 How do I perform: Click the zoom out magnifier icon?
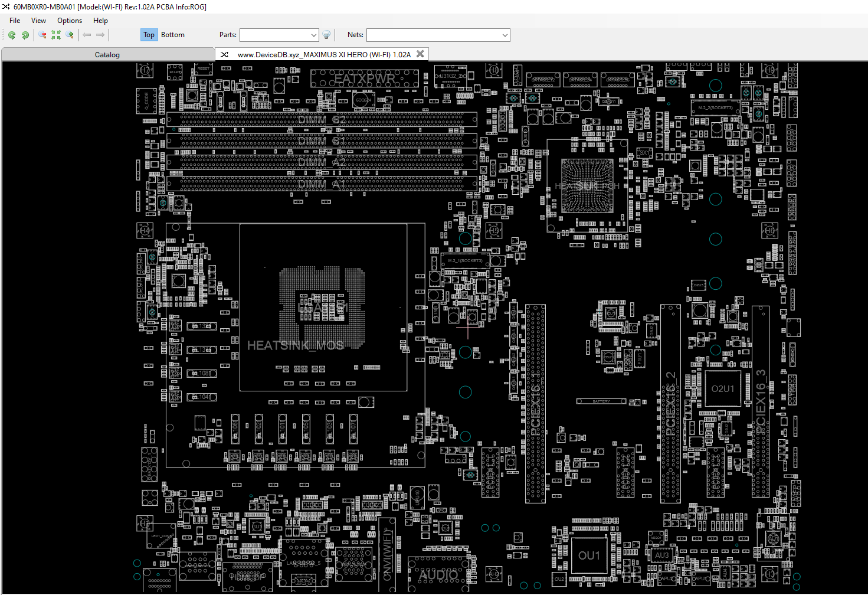[42, 35]
